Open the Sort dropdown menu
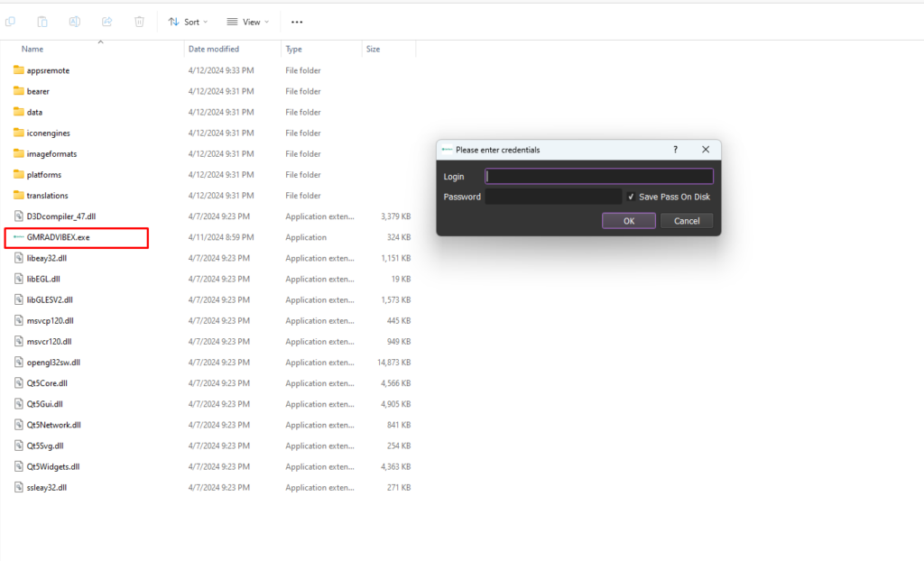 188,22
